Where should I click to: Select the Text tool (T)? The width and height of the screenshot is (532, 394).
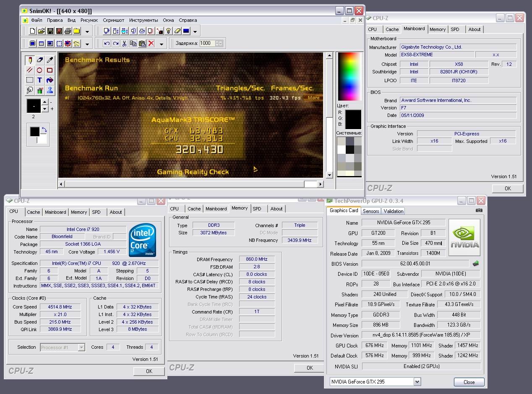39,80
